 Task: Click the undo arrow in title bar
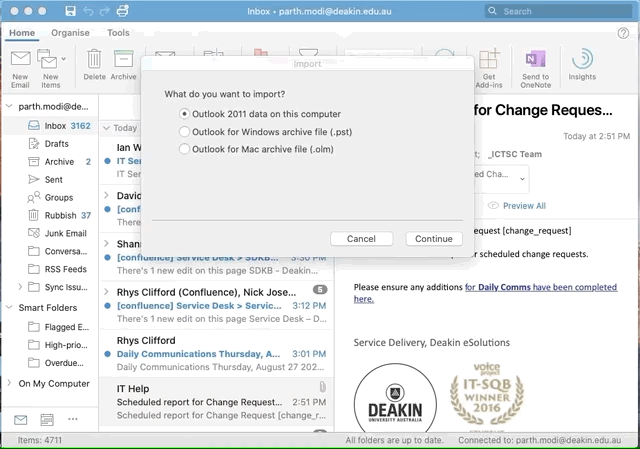tap(88, 11)
